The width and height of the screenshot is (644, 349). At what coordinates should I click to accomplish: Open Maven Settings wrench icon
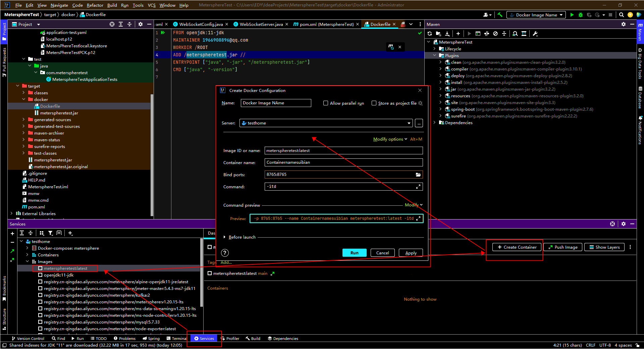point(535,34)
